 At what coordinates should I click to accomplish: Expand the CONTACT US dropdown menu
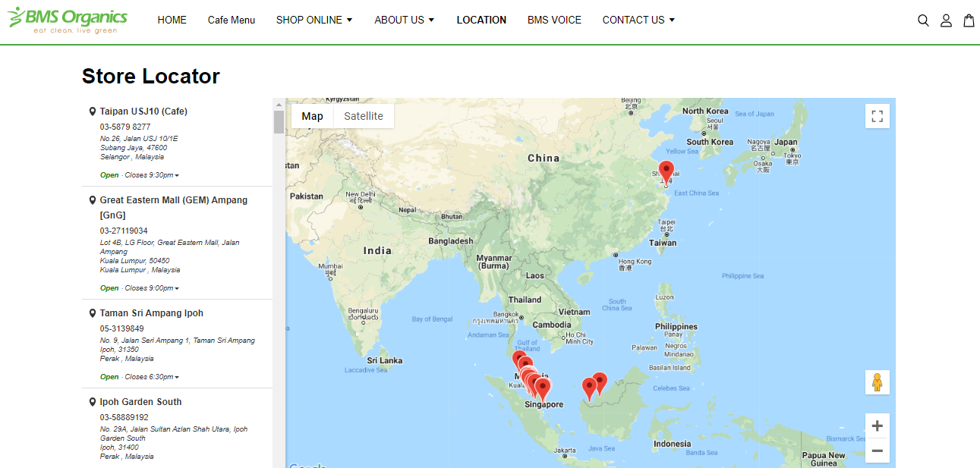(x=638, y=20)
